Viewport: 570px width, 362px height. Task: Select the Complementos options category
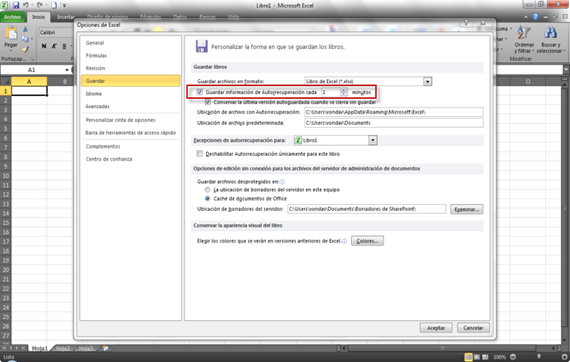pos(131,146)
